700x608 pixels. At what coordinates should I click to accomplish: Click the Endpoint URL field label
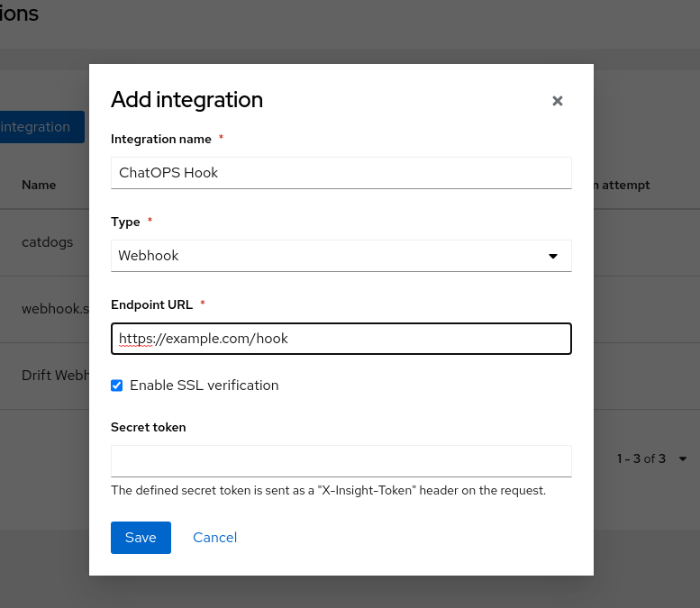tap(151, 305)
